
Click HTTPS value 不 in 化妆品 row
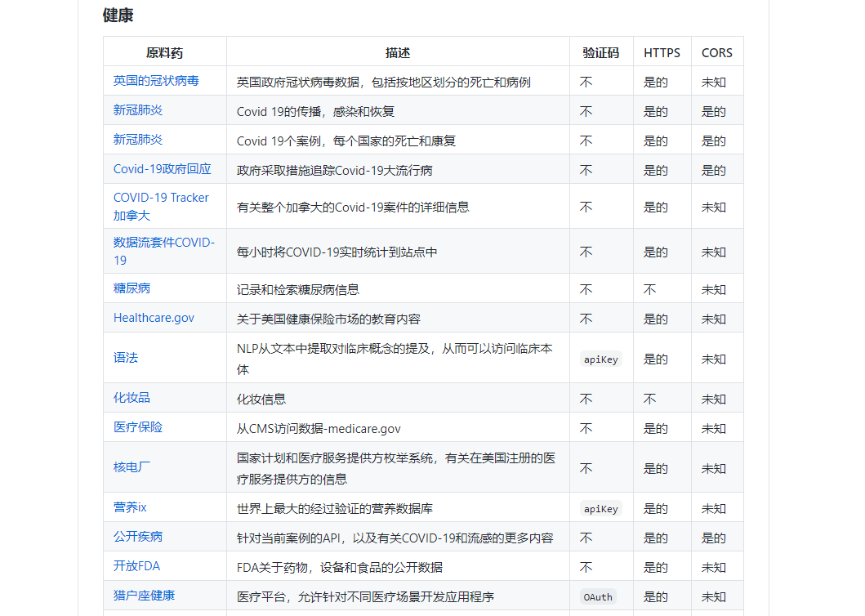(650, 399)
